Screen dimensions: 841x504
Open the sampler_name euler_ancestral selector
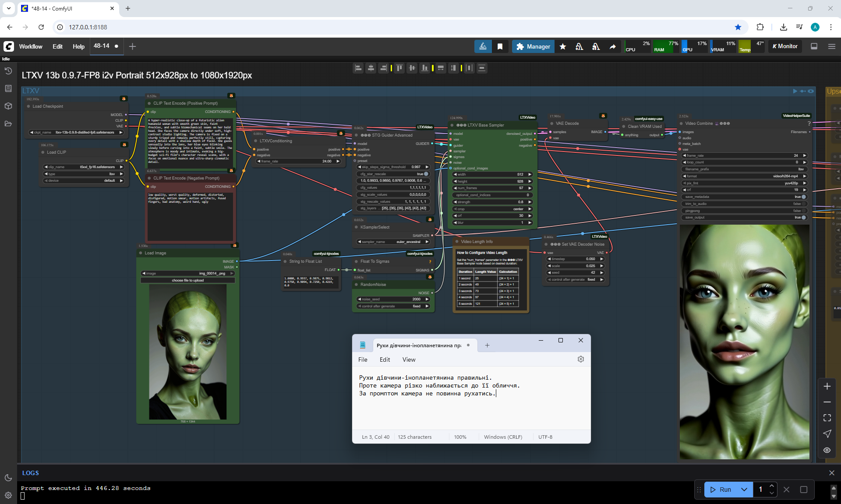click(393, 242)
